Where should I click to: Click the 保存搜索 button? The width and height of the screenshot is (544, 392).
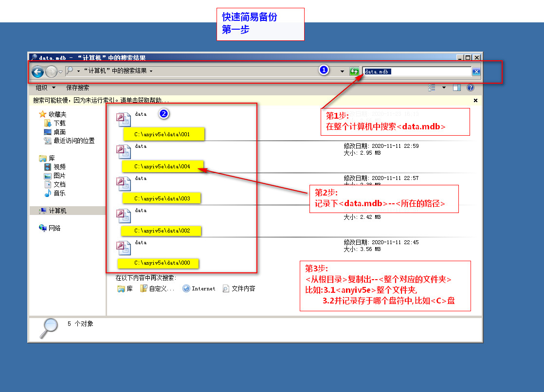point(78,88)
